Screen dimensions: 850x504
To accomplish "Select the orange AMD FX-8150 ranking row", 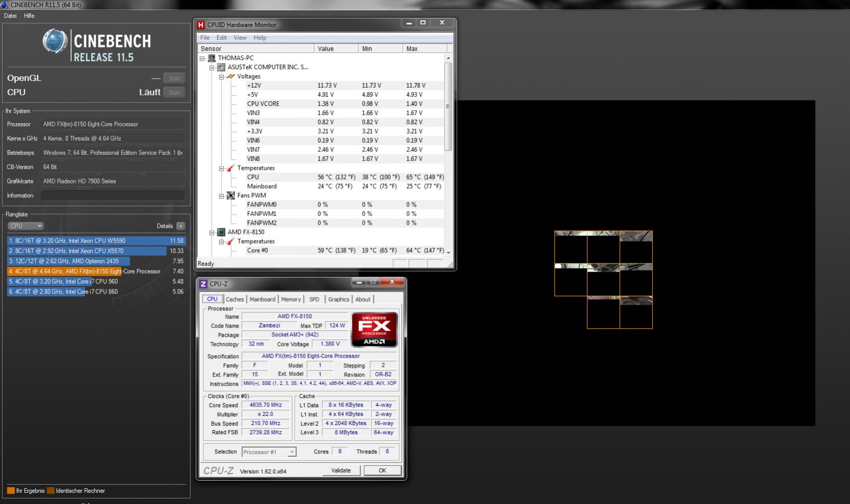I will click(96, 271).
